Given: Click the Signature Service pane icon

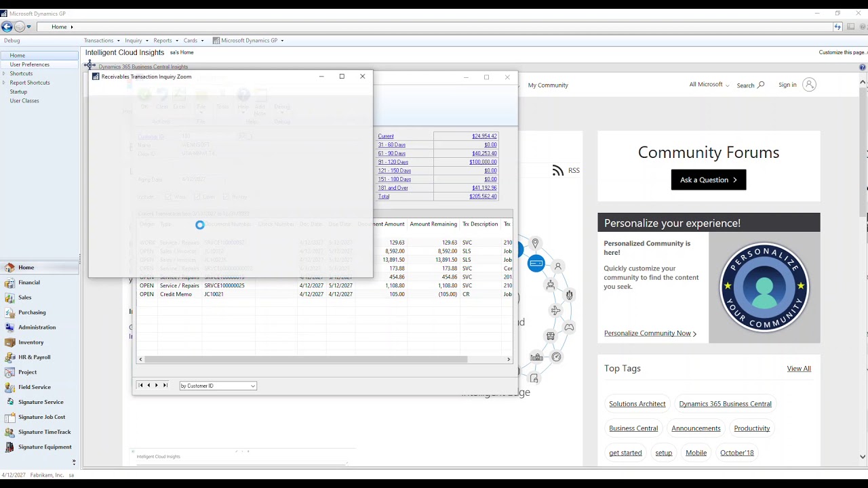Looking at the screenshot, I should (9, 402).
